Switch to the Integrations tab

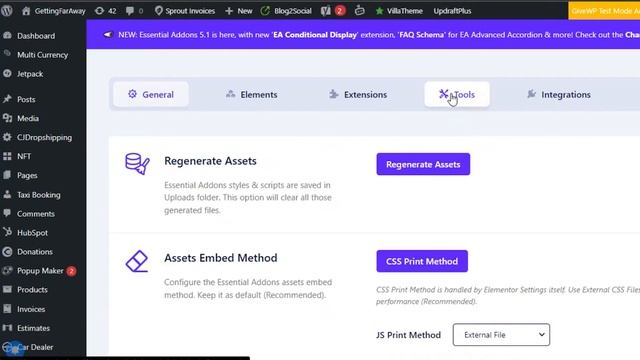click(x=558, y=94)
